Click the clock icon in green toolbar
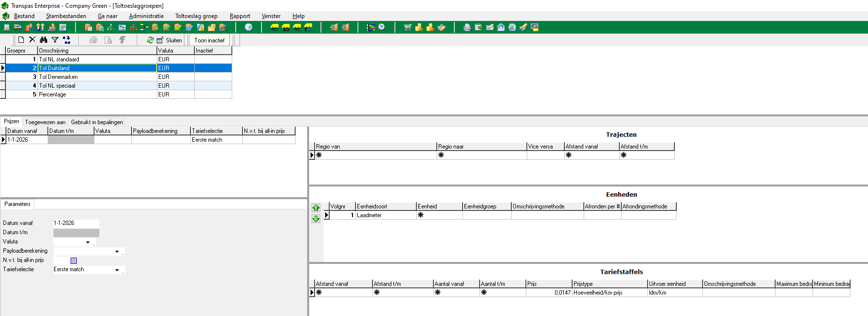Viewport: 868px width, 316px height. (x=382, y=27)
